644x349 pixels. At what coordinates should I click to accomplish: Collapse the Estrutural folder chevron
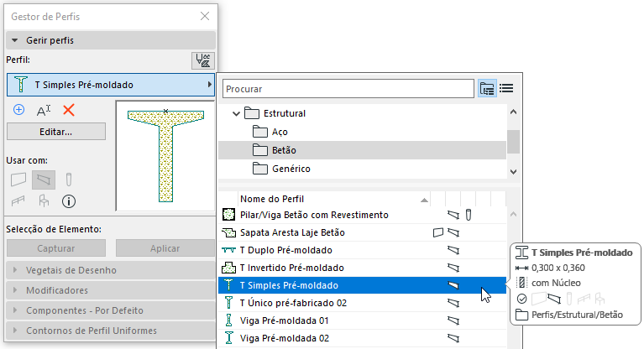pos(236,113)
